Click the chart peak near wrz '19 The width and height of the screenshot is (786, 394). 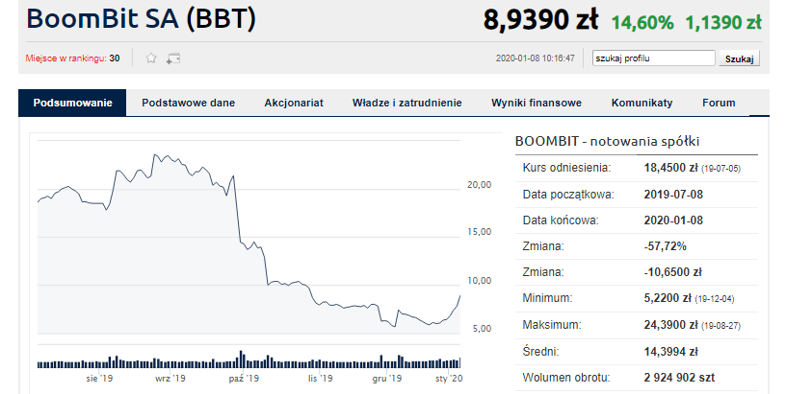tap(155, 155)
